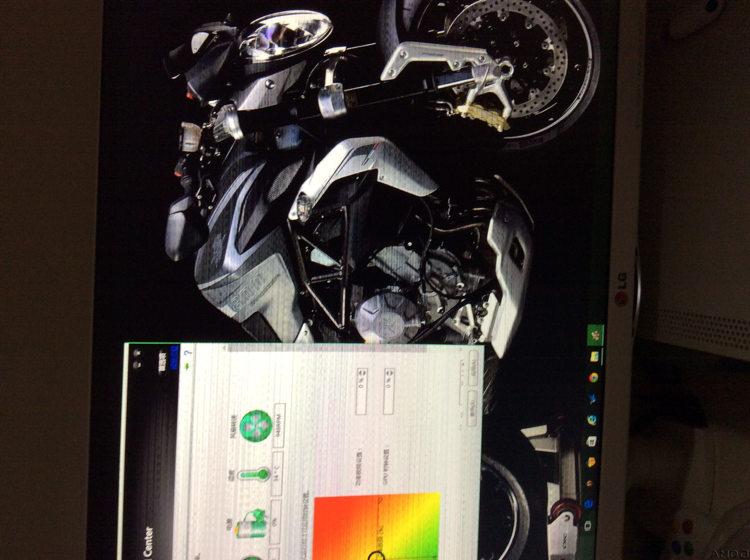Adjust the GPU clock 0% stepper arrows
This screenshot has height=560, width=750.
click(390, 373)
